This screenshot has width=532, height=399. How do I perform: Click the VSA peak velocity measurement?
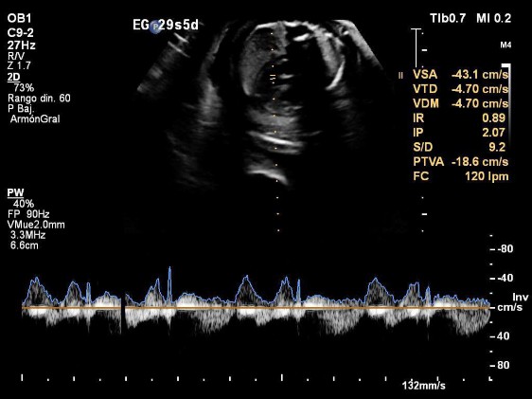460,74
